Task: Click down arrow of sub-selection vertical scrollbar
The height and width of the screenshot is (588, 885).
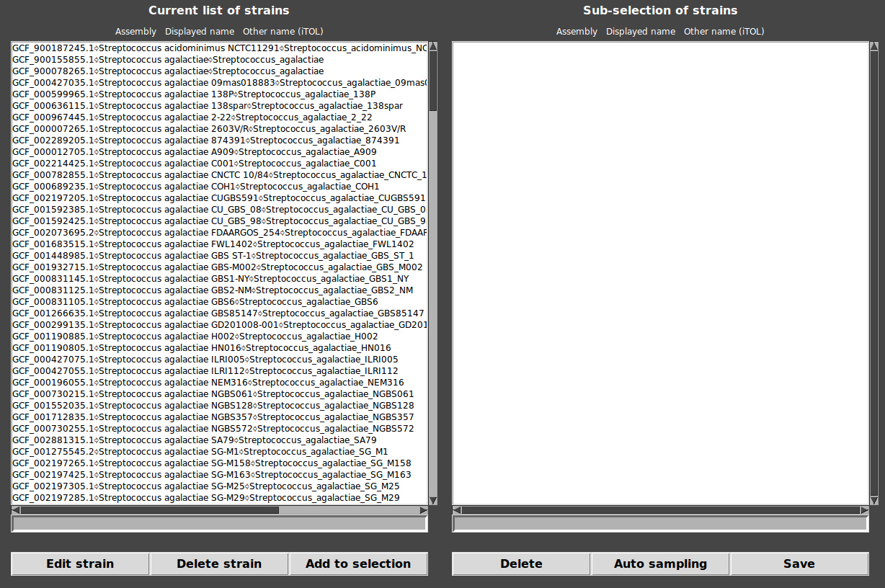Action: (x=874, y=500)
